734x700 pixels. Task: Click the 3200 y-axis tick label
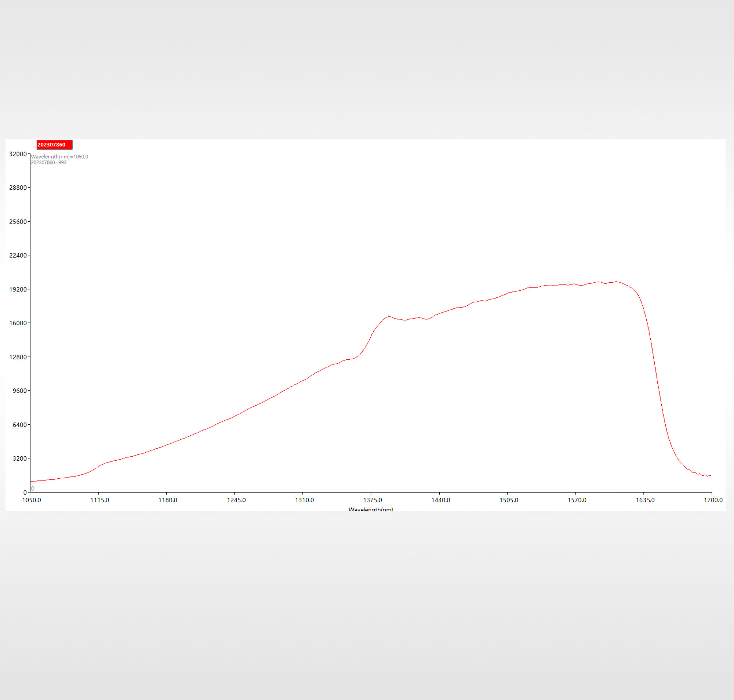click(19, 458)
